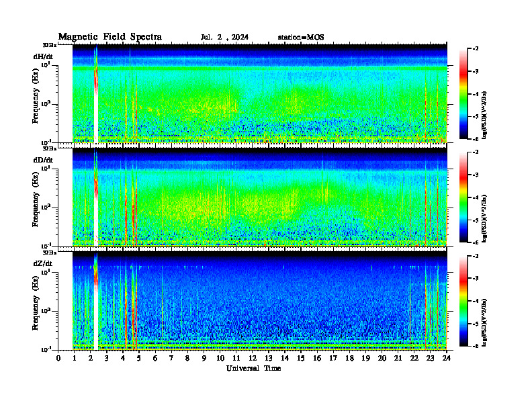Click the -5 tick on the dZ/dt color bar
532x411 pixels.
pyautogui.click(x=476, y=324)
